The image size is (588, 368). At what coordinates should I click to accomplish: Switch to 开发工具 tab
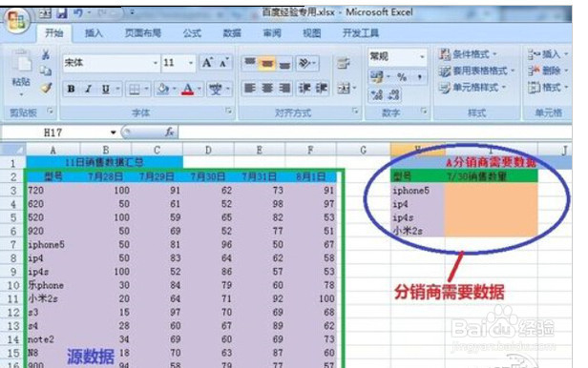(x=361, y=33)
